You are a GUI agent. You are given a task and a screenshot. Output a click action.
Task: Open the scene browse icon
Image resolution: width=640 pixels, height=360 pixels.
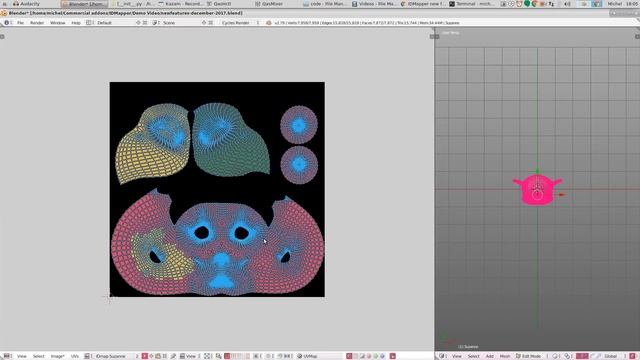[156, 23]
